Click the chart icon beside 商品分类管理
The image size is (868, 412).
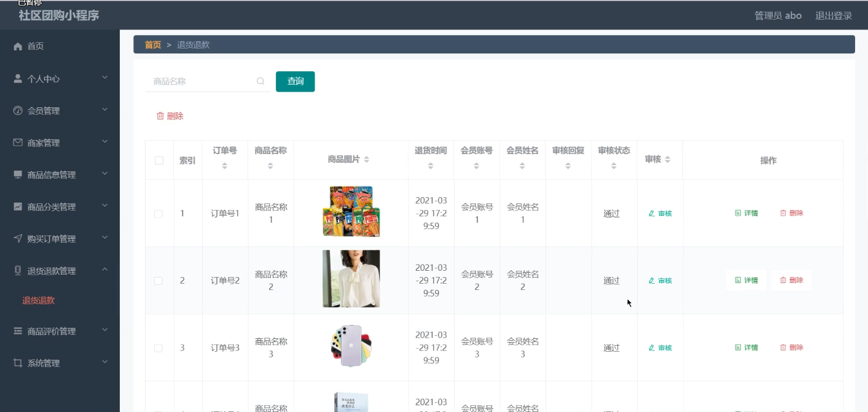click(x=18, y=206)
